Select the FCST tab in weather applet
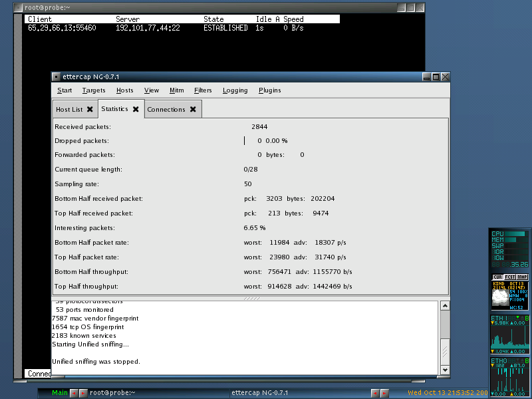 tap(510, 277)
